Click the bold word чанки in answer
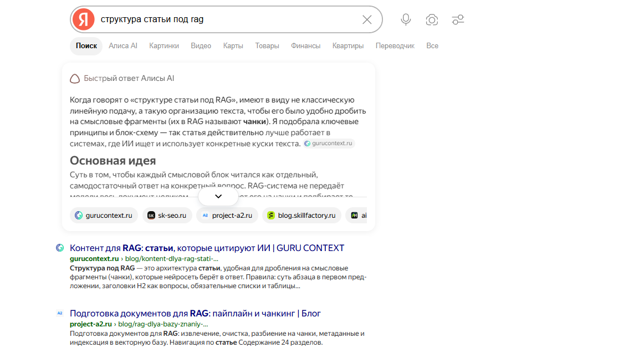 pyautogui.click(x=254, y=121)
